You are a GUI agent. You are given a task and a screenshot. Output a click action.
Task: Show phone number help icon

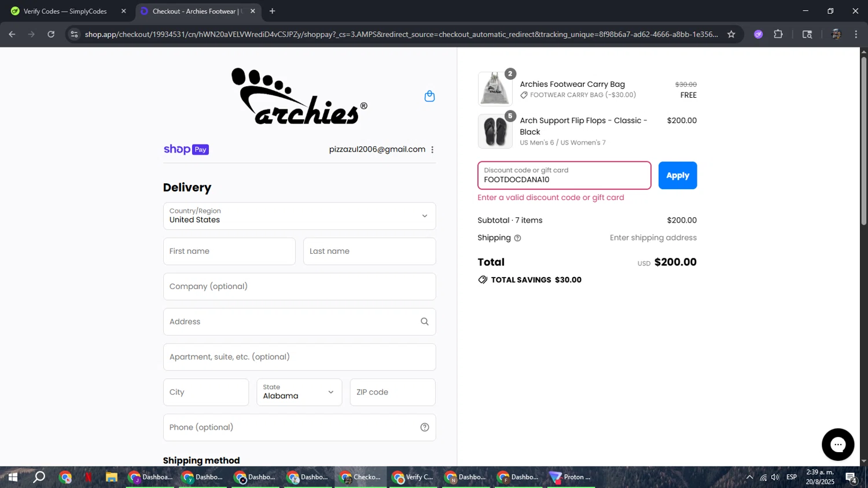[425, 427]
